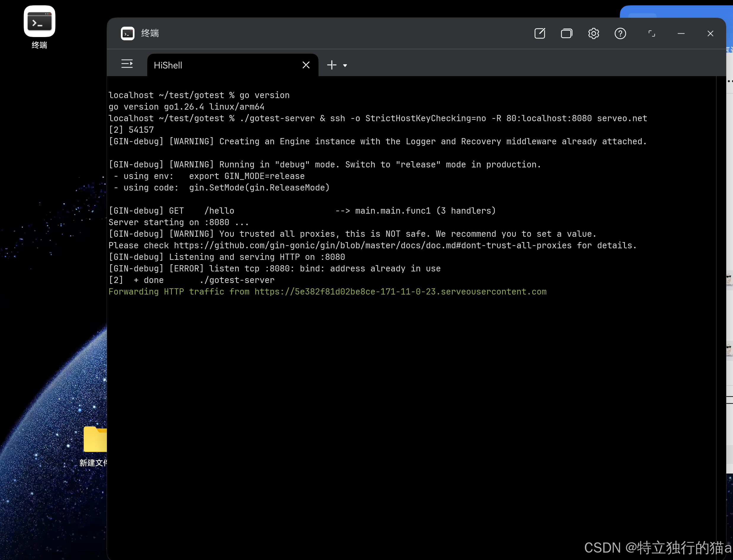733x560 pixels.
Task: Open terminal settings gear icon
Action: (x=593, y=33)
